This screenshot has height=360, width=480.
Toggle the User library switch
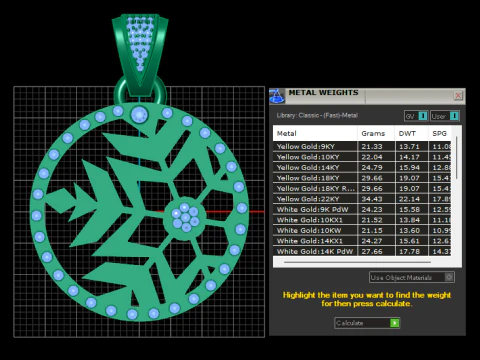click(445, 116)
